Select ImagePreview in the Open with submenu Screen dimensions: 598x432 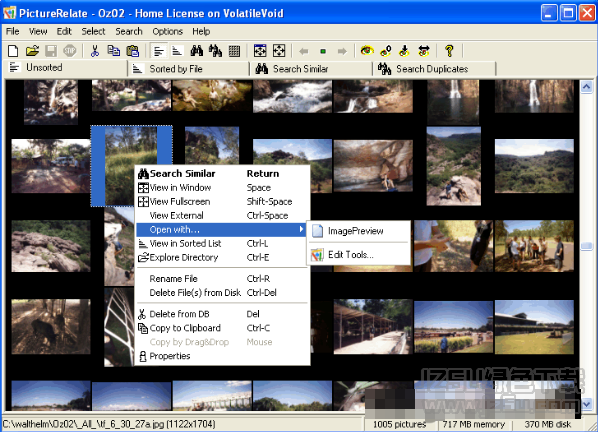358,231
